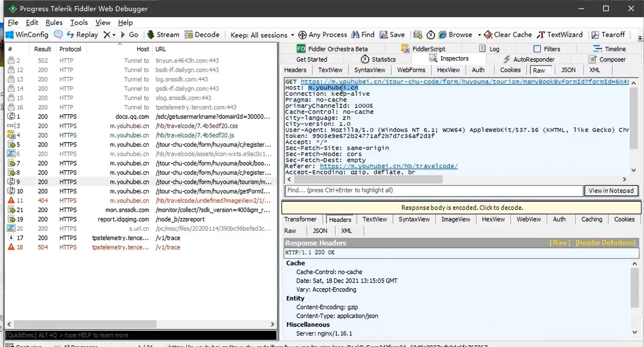Open the [Header Definitions] link
Viewport: 644px width, 347px height.
click(x=606, y=243)
